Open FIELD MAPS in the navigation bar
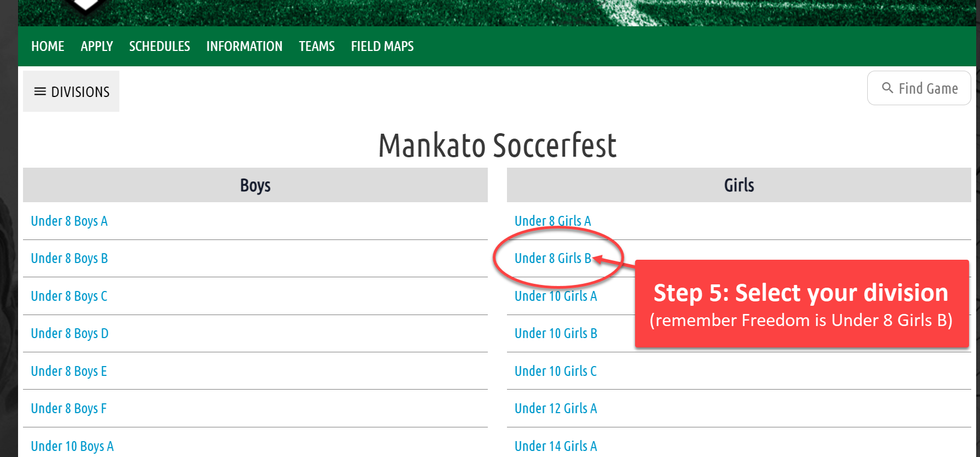Image resolution: width=980 pixels, height=457 pixels. pyautogui.click(x=382, y=47)
